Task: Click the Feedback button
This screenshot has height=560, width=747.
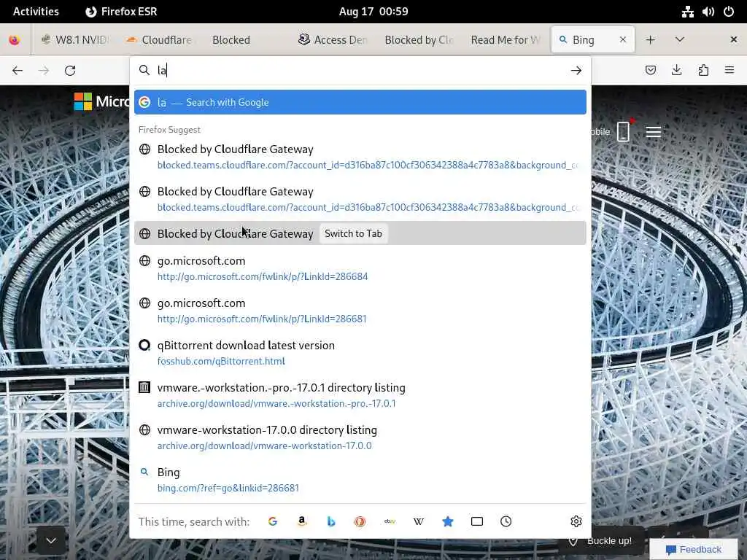Action: click(x=694, y=550)
